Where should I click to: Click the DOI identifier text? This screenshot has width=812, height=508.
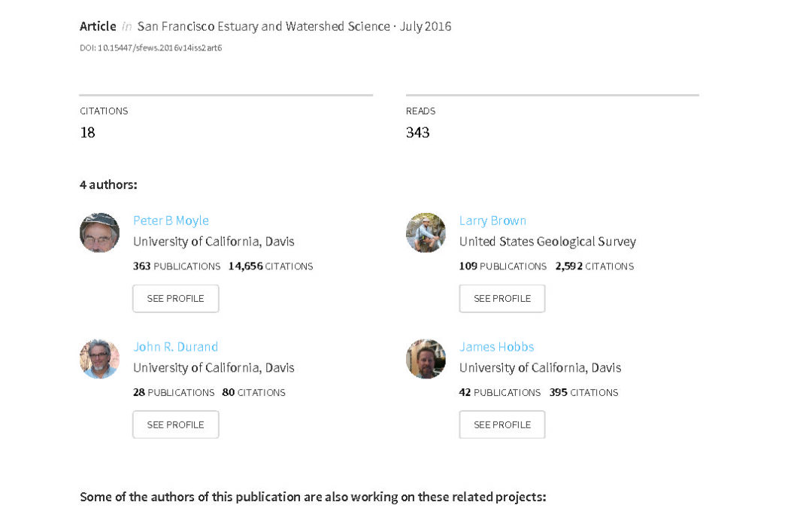pos(150,47)
